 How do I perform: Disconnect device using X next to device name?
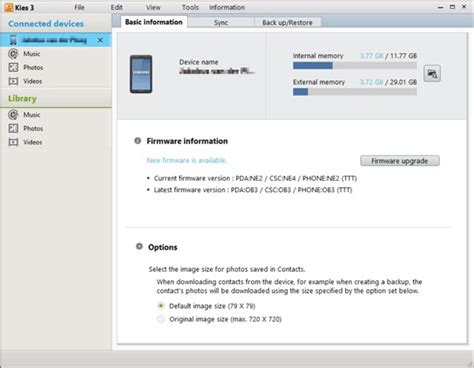coord(100,40)
